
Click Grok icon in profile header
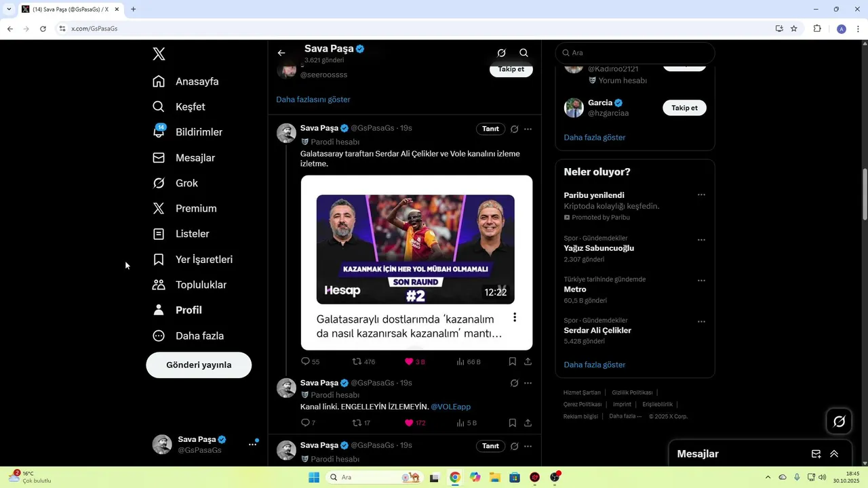point(501,53)
